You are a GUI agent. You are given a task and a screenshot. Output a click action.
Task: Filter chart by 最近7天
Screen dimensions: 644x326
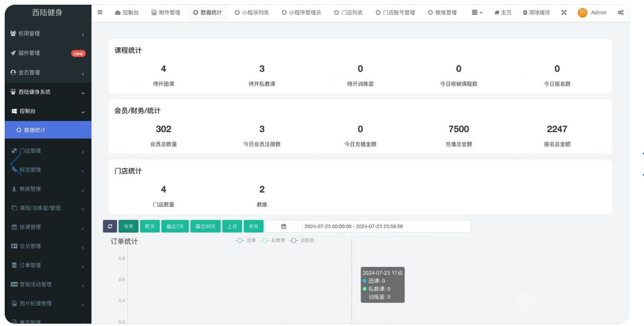(x=175, y=226)
